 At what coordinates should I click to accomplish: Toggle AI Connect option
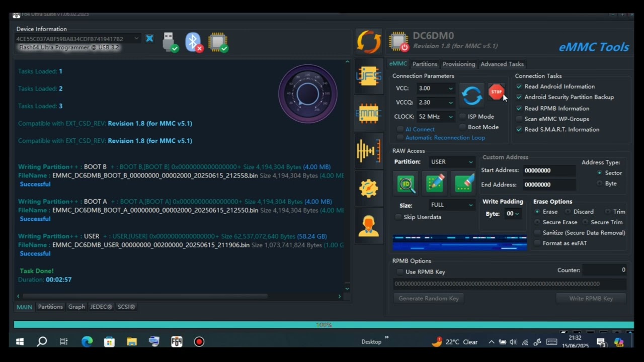pyautogui.click(x=416, y=130)
